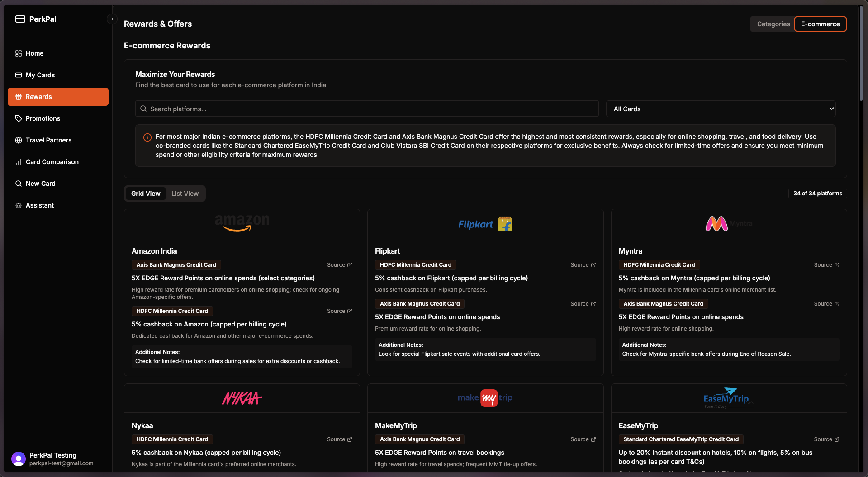The image size is (868, 477).
Task: Click 5% cashback on Nykaa offer text
Action: [x=206, y=453]
